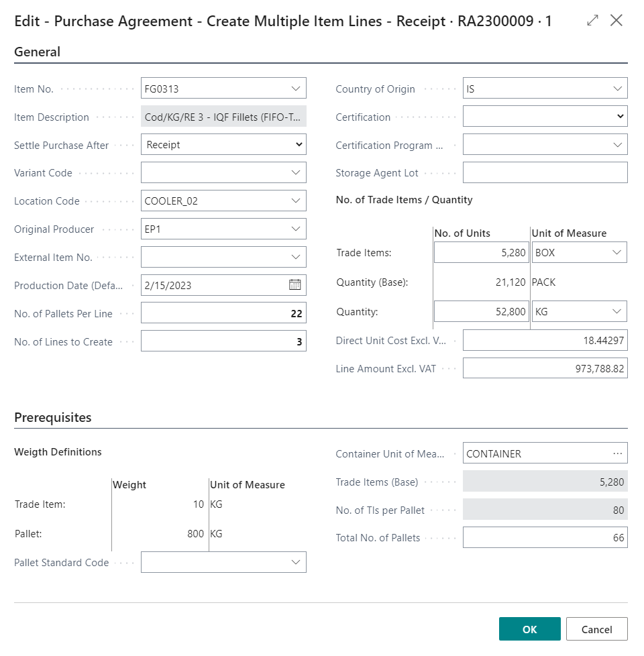Confirm with the OK button
Viewport: 644px width, 656px height.
click(x=529, y=629)
